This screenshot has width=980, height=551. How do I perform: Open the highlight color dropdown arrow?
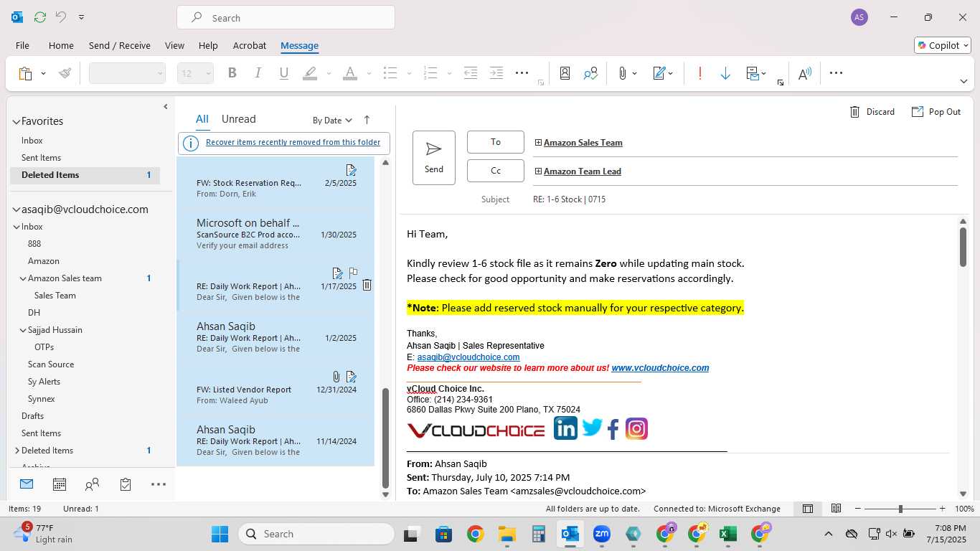[329, 73]
